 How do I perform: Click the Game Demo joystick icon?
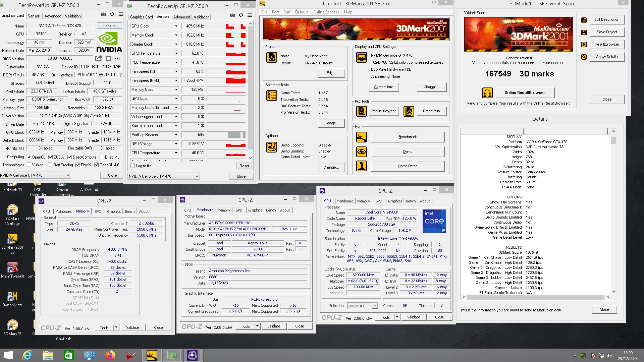pyautogui.click(x=361, y=166)
